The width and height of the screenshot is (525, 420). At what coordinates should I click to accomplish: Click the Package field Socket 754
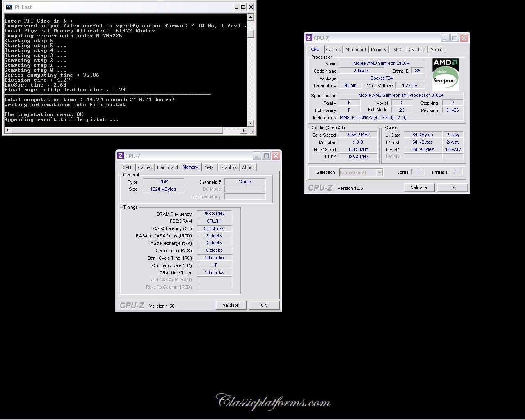pos(381,78)
